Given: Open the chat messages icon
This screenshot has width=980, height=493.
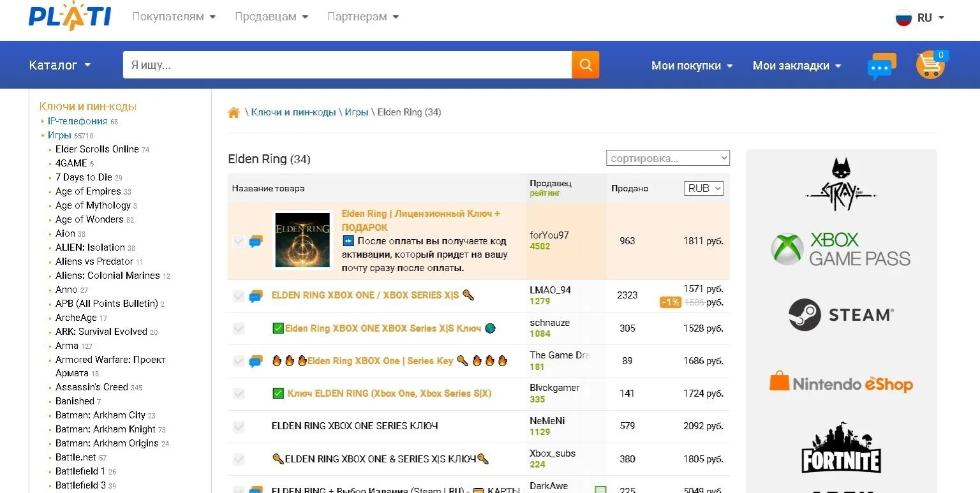Looking at the screenshot, I should tap(882, 66).
